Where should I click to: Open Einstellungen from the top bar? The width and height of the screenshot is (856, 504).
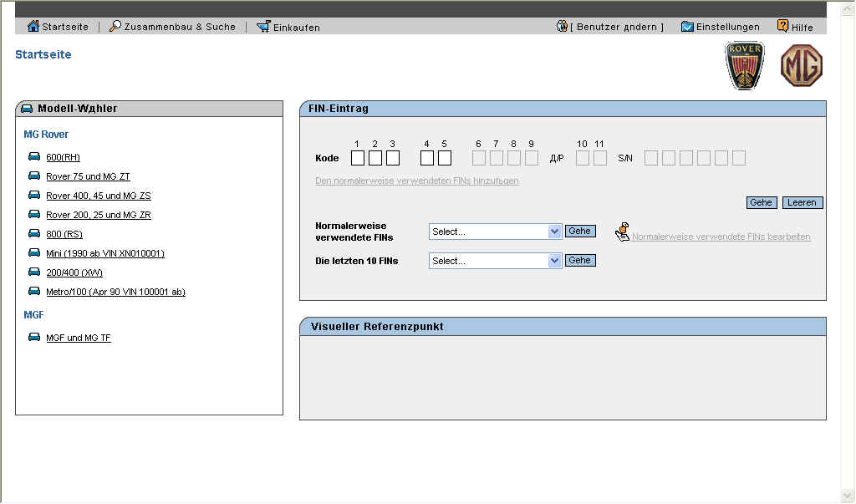(728, 27)
